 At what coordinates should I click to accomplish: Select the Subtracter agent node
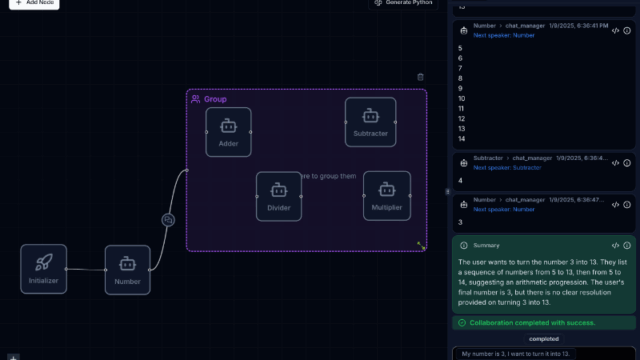pyautogui.click(x=370, y=122)
